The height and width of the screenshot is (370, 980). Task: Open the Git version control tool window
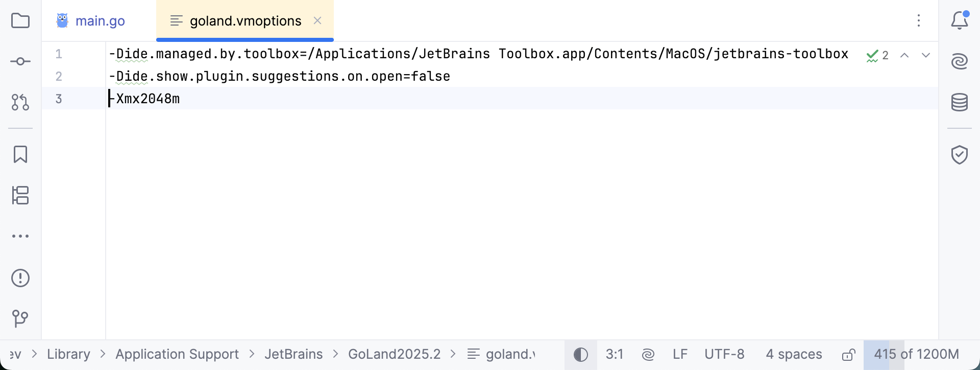click(x=20, y=318)
